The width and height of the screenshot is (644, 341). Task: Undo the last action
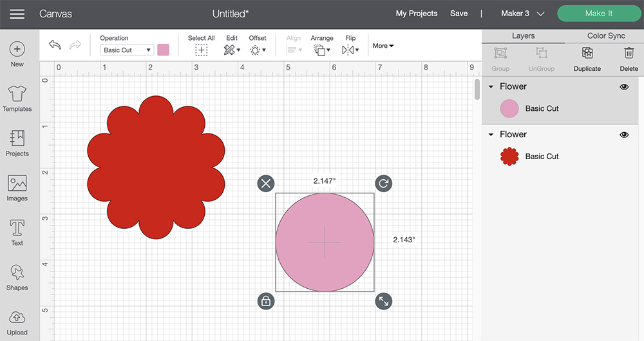(55, 44)
